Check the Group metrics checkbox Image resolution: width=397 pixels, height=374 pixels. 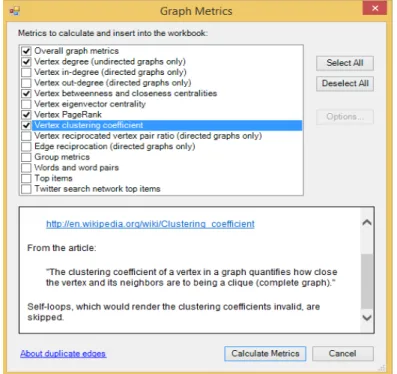26,157
